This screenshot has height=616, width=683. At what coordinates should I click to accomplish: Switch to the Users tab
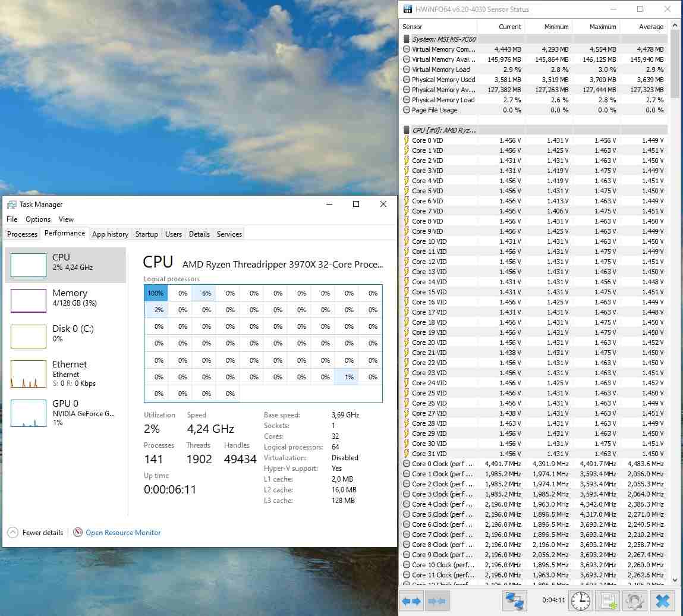(174, 234)
